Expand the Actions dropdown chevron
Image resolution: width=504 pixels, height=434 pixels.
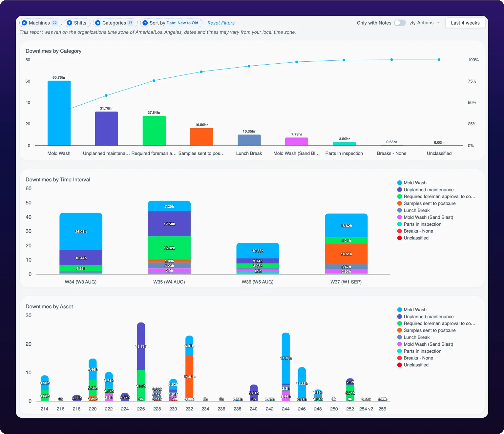(x=438, y=23)
